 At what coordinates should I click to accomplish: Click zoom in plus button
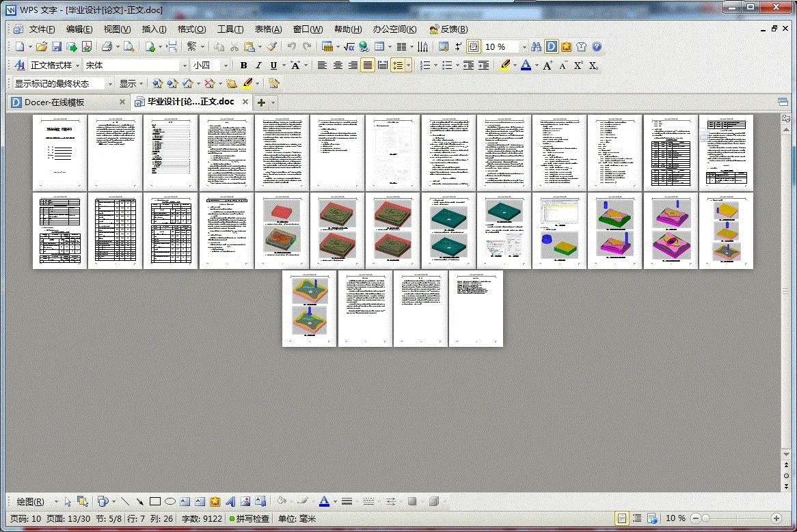(776, 518)
